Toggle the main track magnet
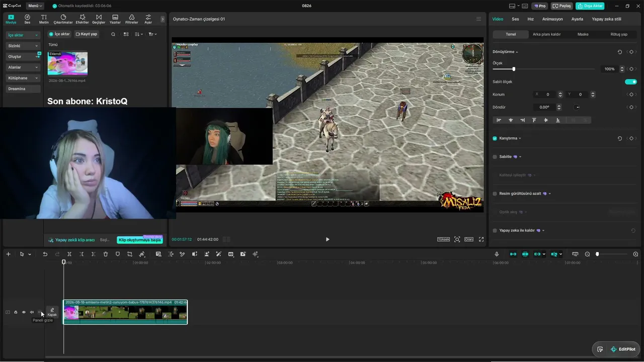This screenshot has height=362, width=644. [513, 254]
